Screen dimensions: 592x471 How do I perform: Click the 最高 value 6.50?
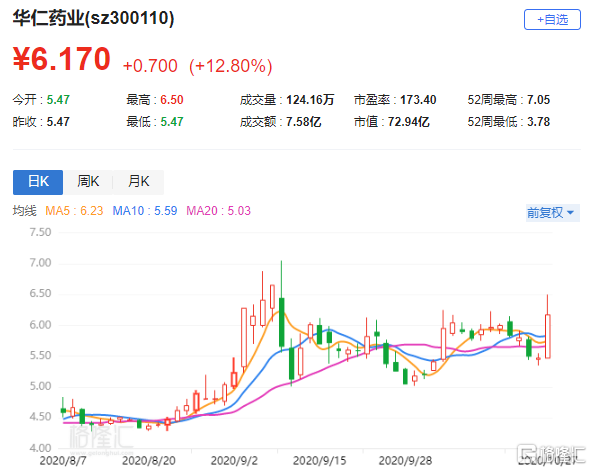(172, 100)
